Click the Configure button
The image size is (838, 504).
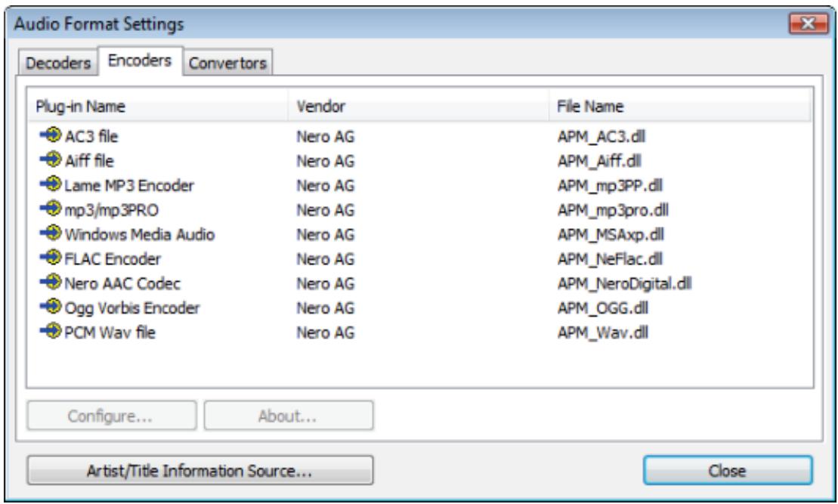coord(111,416)
